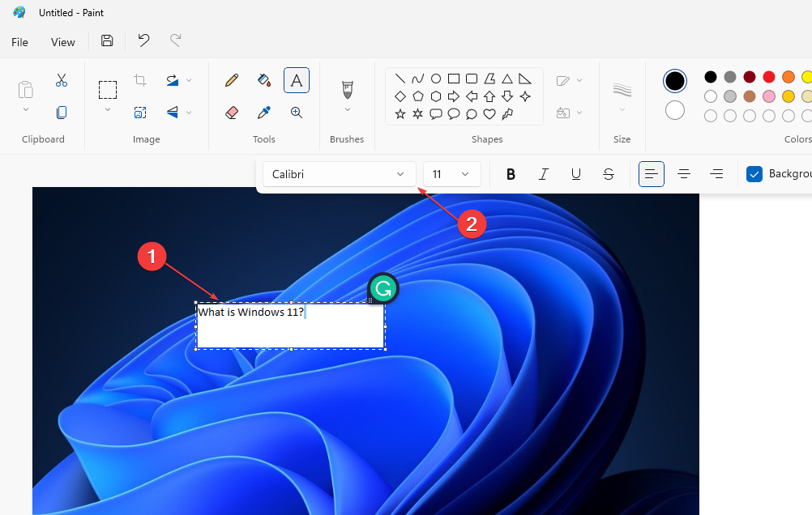Align text to the right
This screenshot has height=515, width=812.
coord(716,174)
